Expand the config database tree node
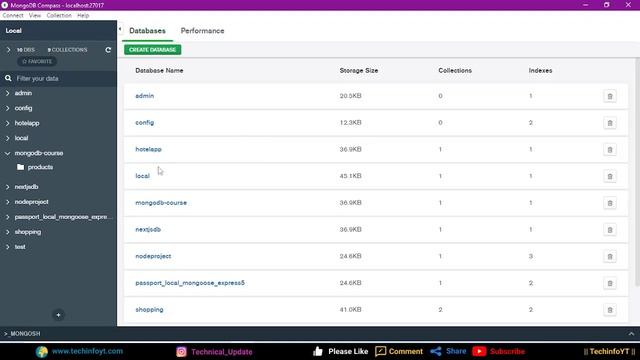Image resolution: width=640 pixels, height=360 pixels. pos(8,108)
